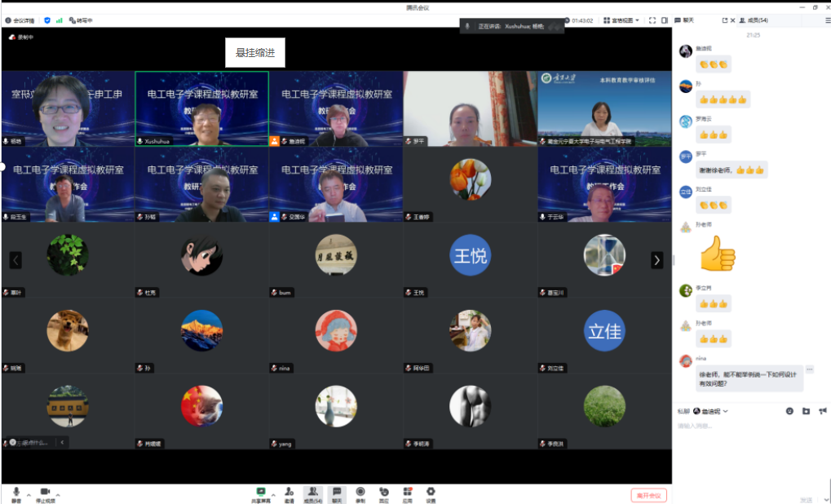Pop out the chat panel
Viewport: 831px width, 504px height.
[724, 20]
